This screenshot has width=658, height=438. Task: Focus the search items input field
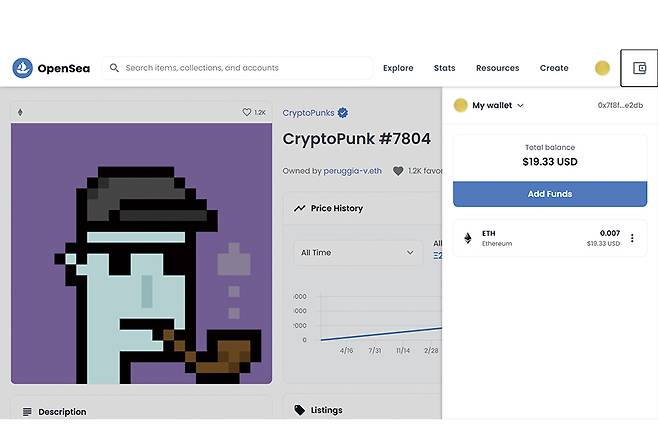click(237, 68)
